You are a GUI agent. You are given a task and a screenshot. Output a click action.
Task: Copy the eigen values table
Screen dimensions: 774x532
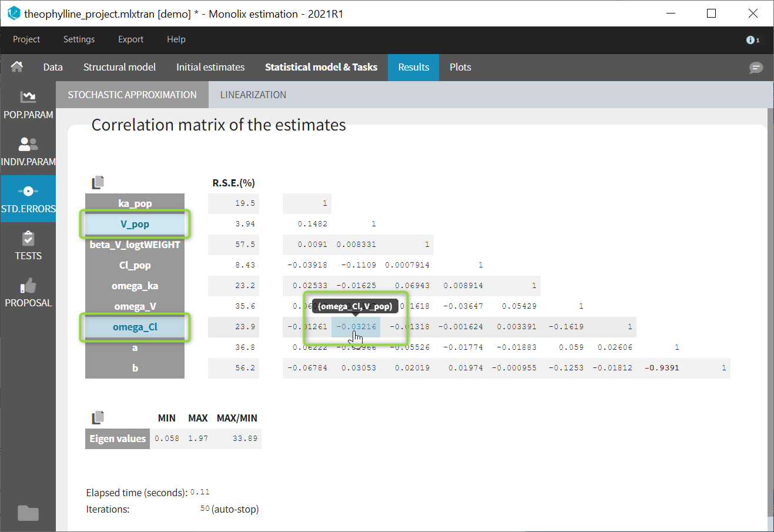tap(98, 418)
